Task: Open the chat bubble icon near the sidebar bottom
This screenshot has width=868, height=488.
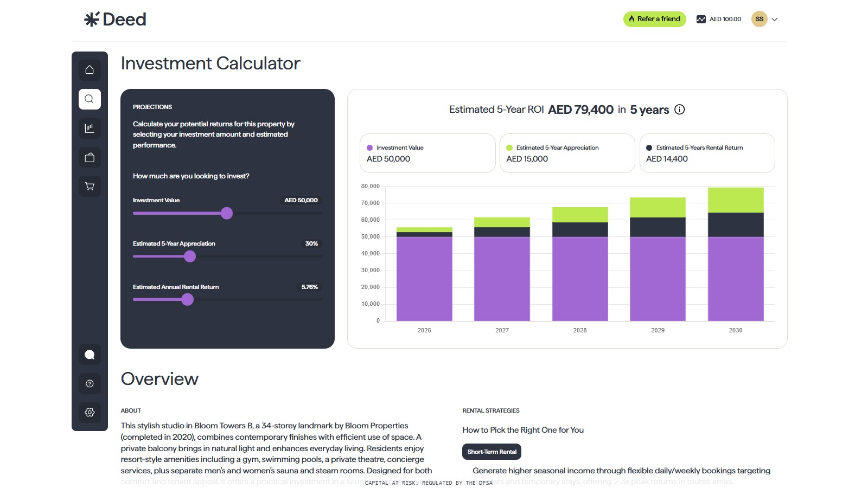Action: (90, 355)
